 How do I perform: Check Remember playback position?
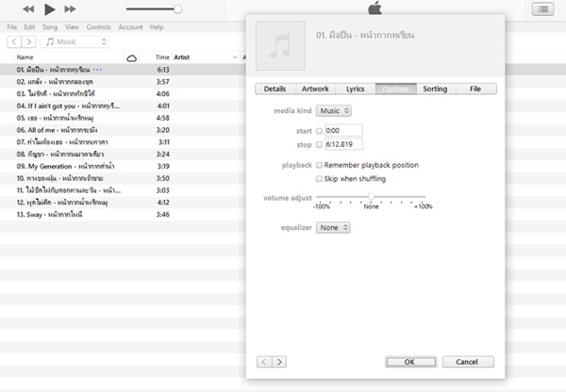pos(319,165)
